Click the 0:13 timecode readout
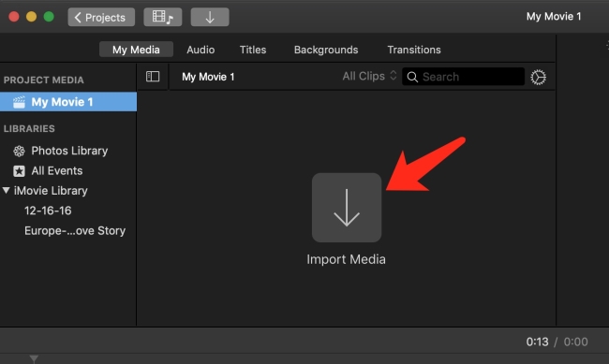 click(x=537, y=342)
